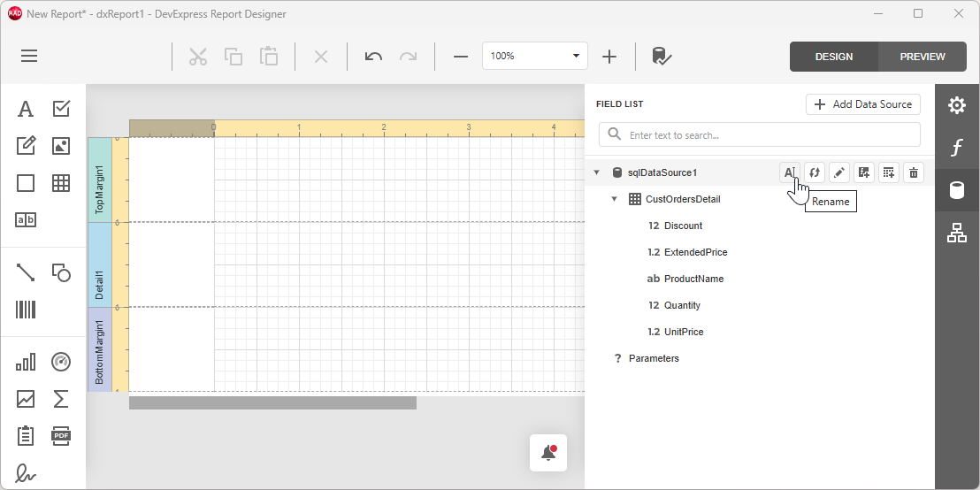Delete sqlDataSource1 with the trash icon
The height and width of the screenshot is (490, 980).
point(914,172)
